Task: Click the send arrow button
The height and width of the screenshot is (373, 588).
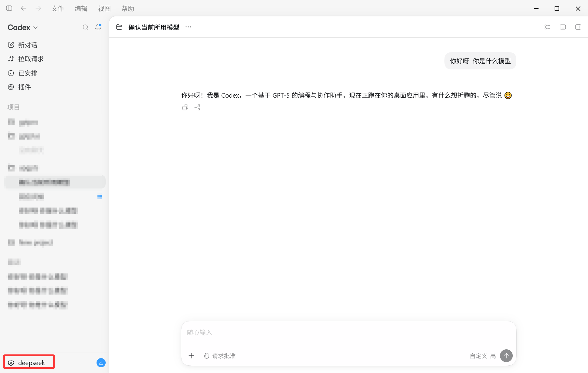Action: click(506, 356)
